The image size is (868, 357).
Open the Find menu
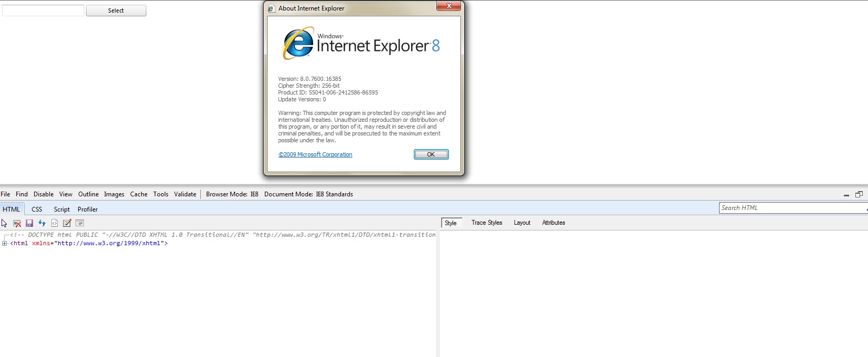[22, 194]
